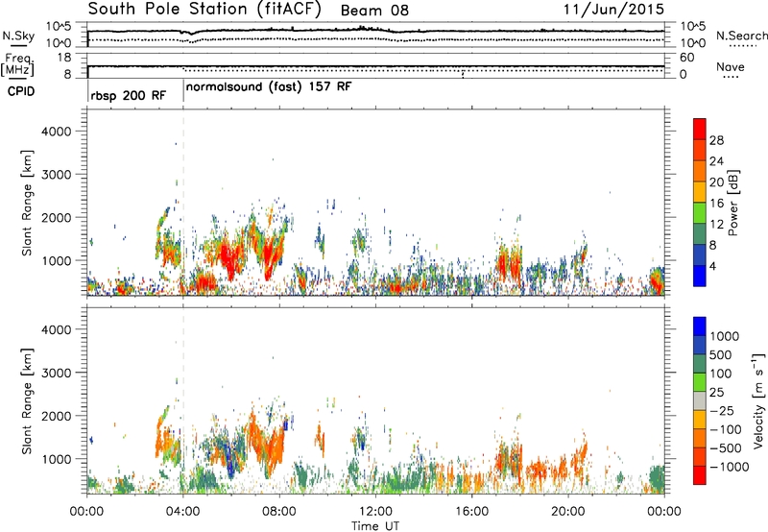Click the '3000' tick of the velocity panel
The width and height of the screenshot is (768, 532).
point(57,373)
